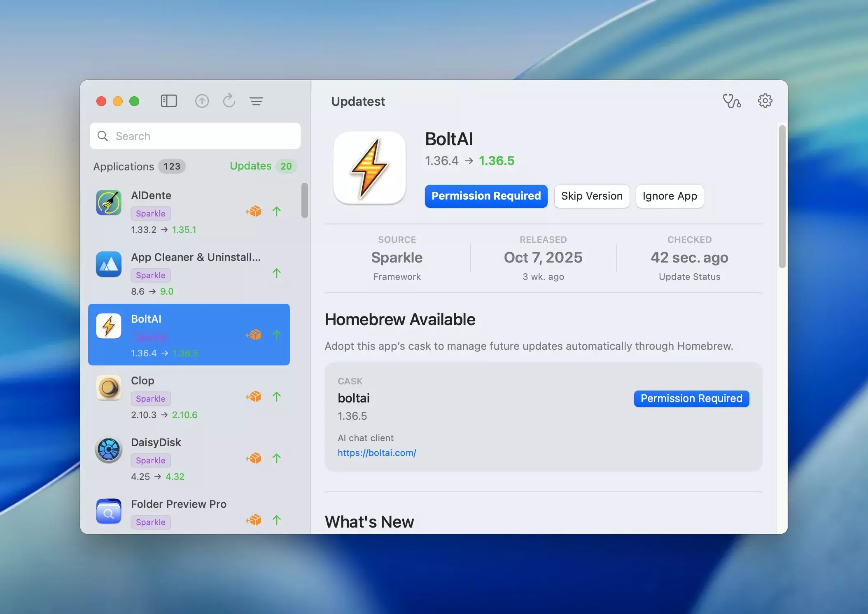The image size is (868, 614).
Task: Toggle the sidebar visibility button
Action: [169, 101]
